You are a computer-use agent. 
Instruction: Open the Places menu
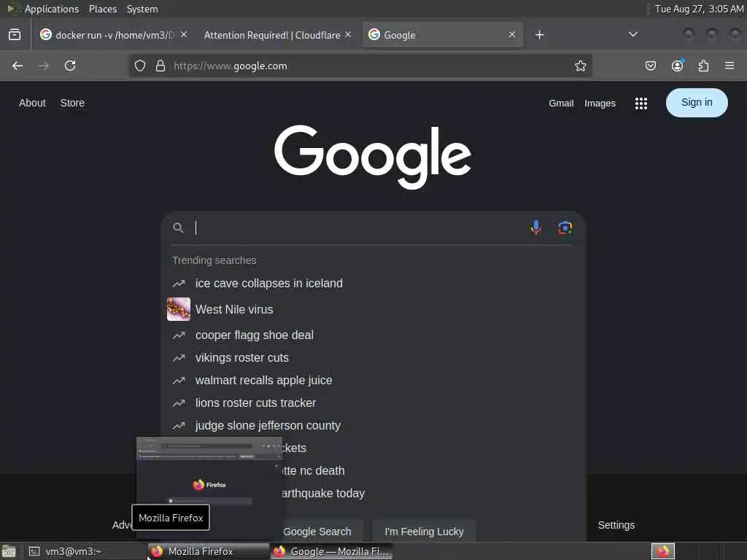pyautogui.click(x=102, y=9)
